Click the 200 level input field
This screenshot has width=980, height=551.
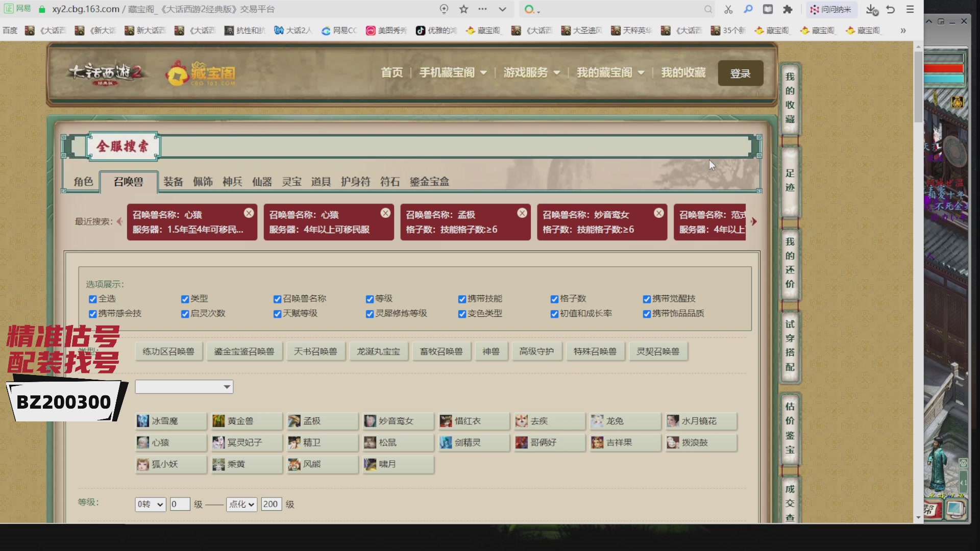(271, 504)
